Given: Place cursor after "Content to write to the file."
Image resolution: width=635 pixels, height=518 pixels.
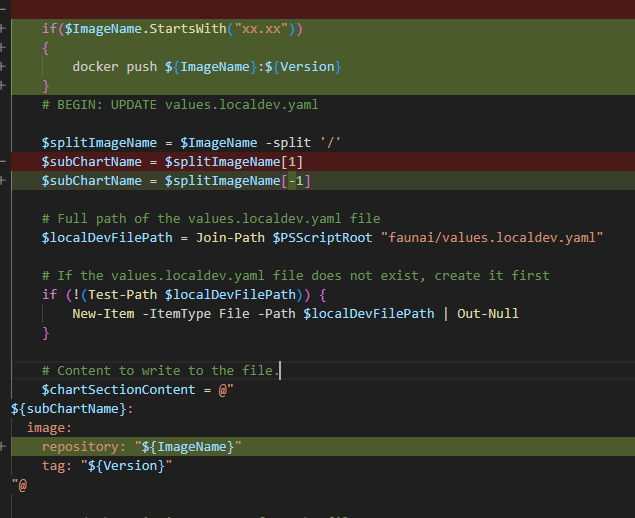Looking at the screenshot, I should tap(281, 370).
